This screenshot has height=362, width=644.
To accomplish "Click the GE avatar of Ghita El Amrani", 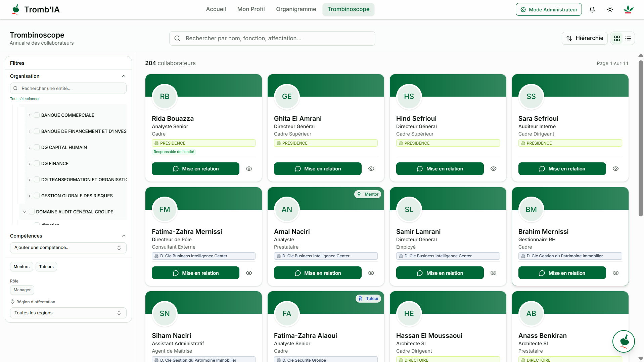I will point(287,97).
